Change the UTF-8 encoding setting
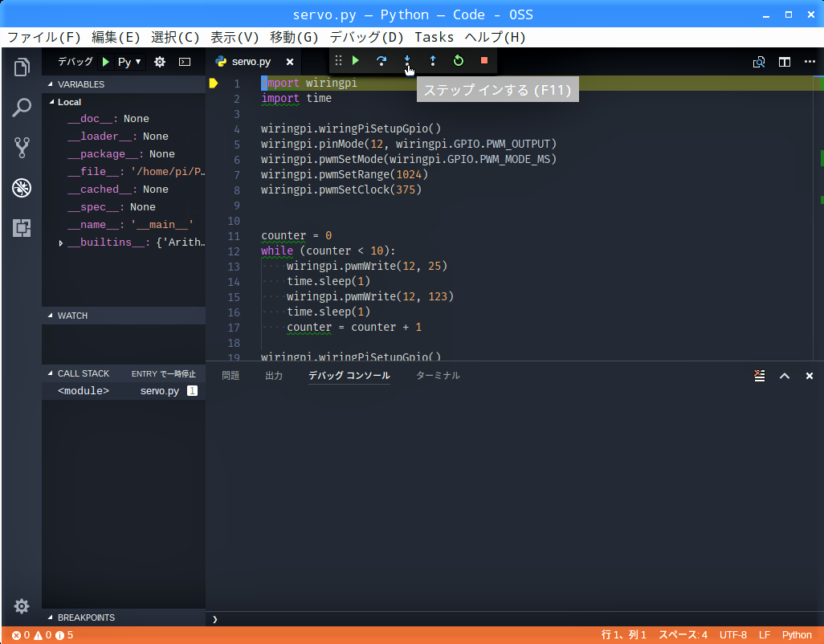The image size is (824, 644). tap(733, 635)
